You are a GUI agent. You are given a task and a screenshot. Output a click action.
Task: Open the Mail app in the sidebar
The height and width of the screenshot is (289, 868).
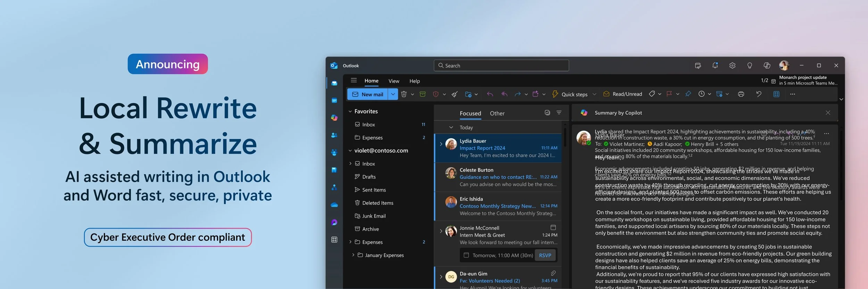(x=334, y=83)
